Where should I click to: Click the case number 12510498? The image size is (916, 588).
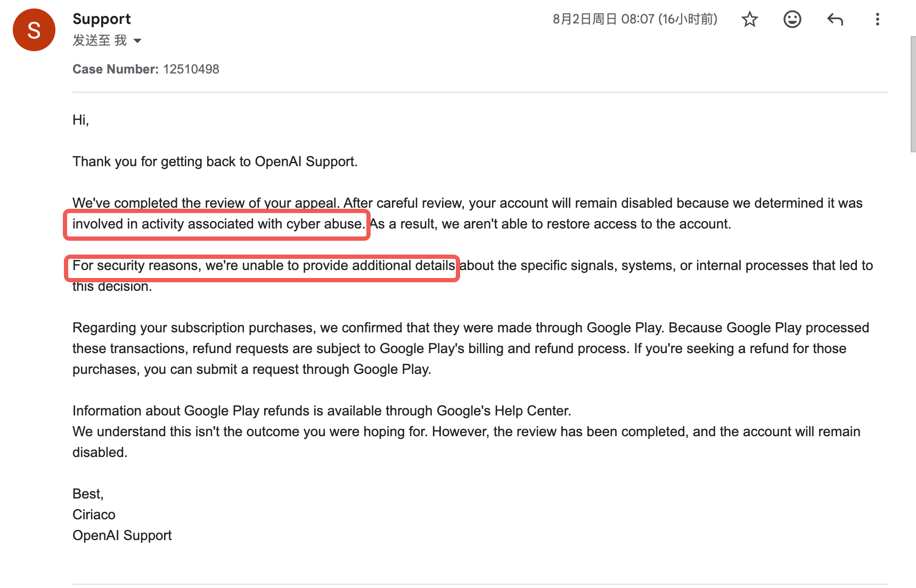[191, 69]
